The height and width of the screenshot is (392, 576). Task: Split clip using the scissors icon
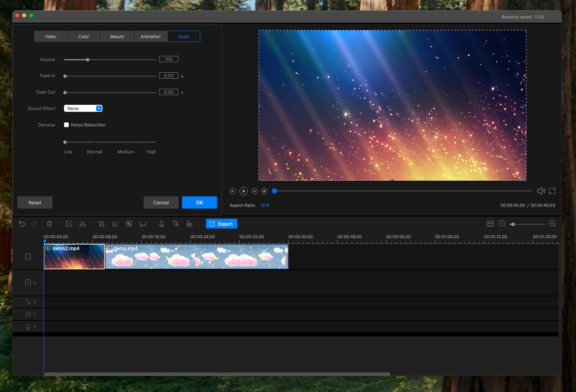coord(82,224)
